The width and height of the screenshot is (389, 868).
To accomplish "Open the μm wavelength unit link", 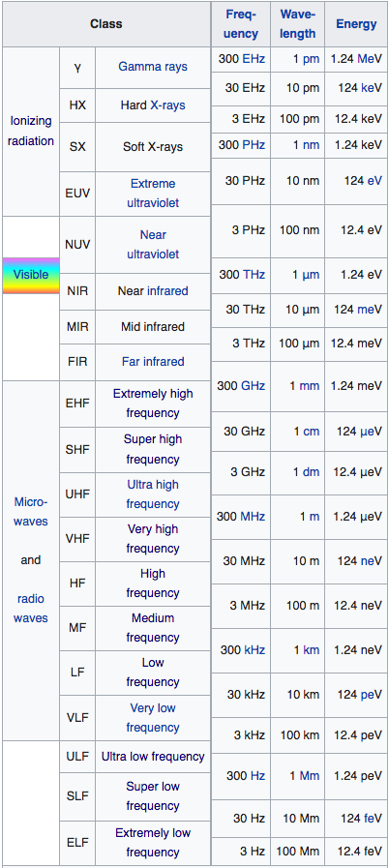I will (x=311, y=275).
